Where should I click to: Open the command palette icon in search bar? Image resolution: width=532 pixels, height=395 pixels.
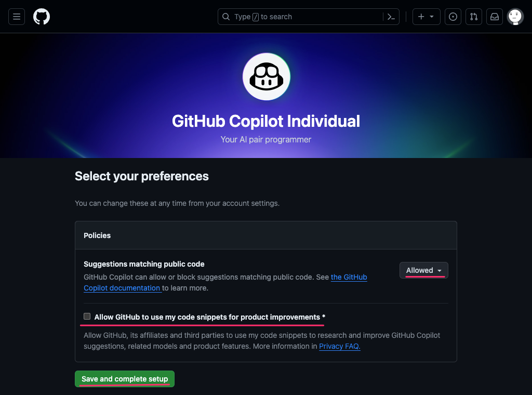[x=391, y=17]
